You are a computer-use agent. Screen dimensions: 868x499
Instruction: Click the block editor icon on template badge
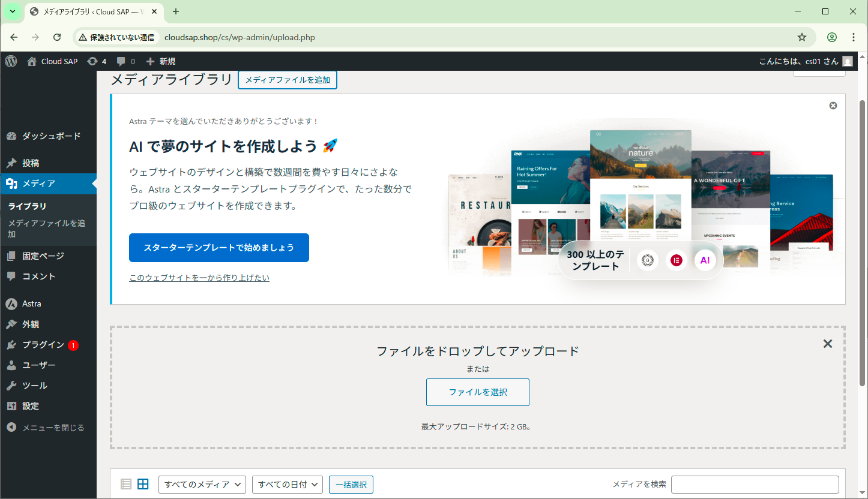click(648, 260)
